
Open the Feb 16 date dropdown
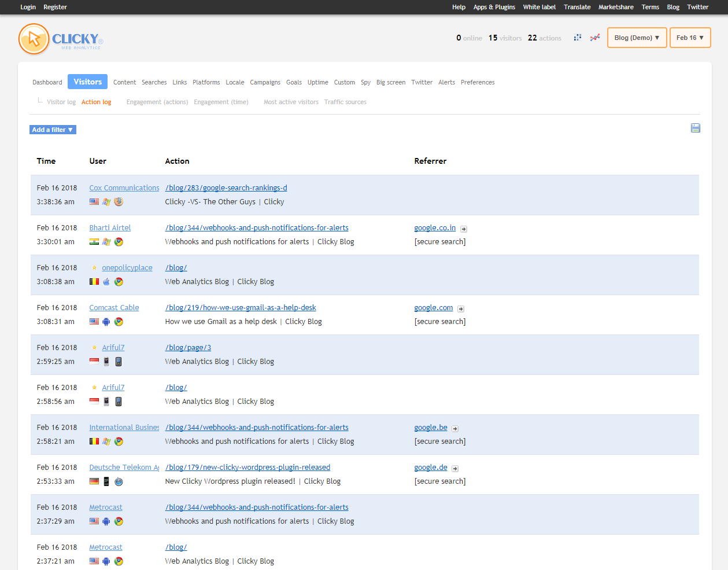[x=690, y=38]
